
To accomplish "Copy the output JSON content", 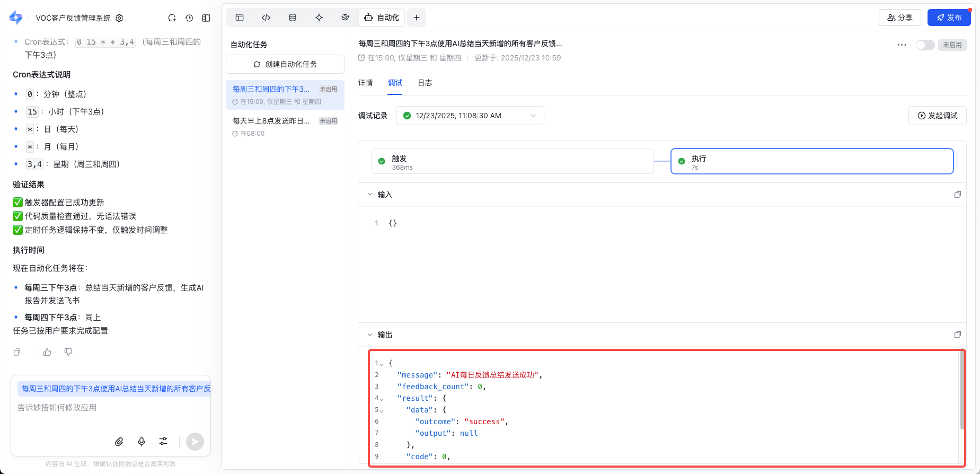I will pyautogui.click(x=957, y=335).
